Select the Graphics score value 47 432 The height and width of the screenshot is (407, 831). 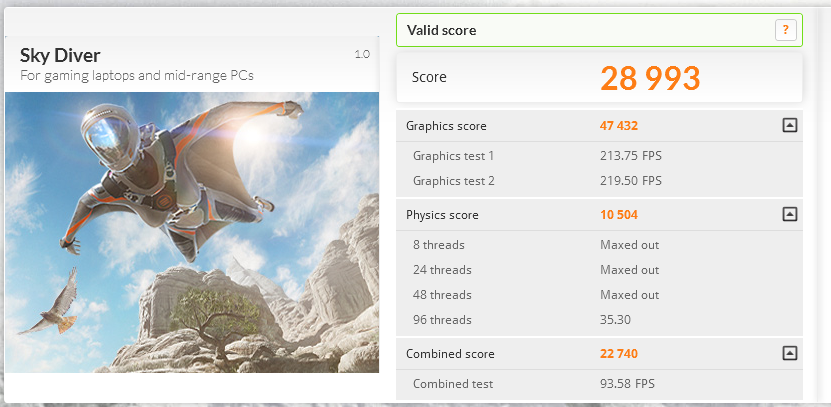pos(618,126)
